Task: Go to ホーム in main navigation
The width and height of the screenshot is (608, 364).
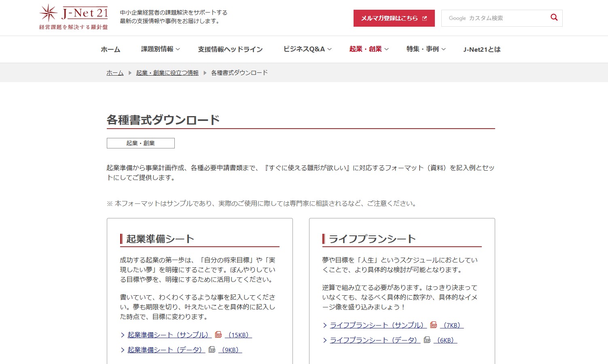Action: pos(110,49)
